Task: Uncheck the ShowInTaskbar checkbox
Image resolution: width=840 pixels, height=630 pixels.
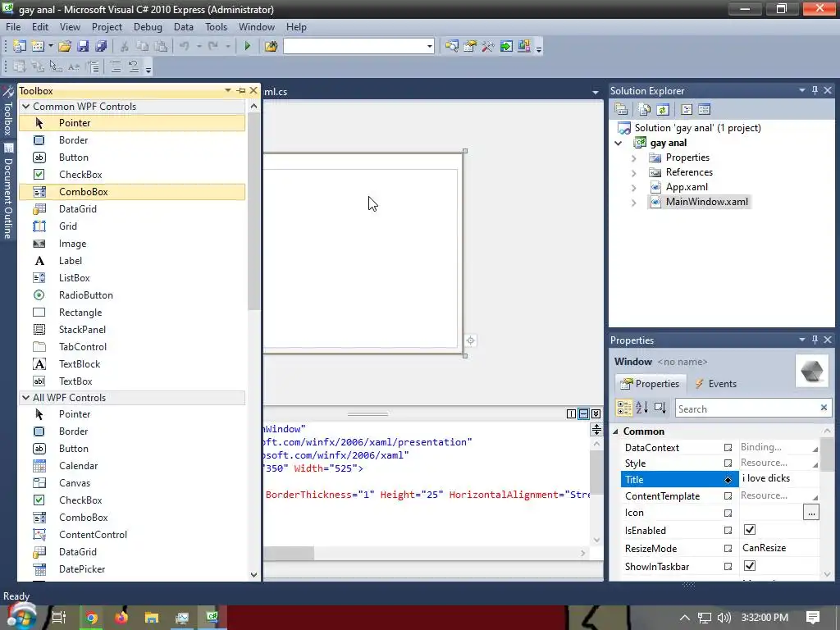Action: pos(750,566)
